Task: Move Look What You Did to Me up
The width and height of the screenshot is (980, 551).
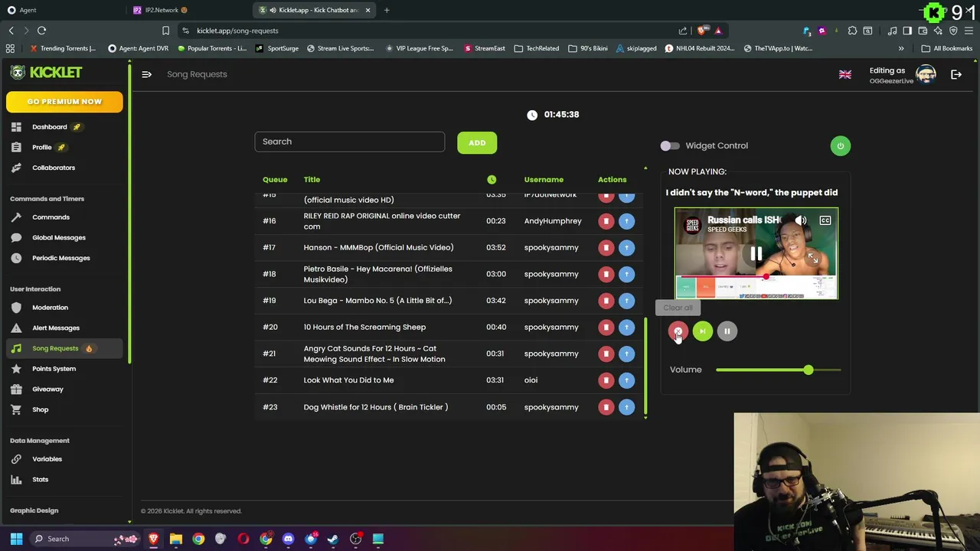Action: [x=626, y=380]
